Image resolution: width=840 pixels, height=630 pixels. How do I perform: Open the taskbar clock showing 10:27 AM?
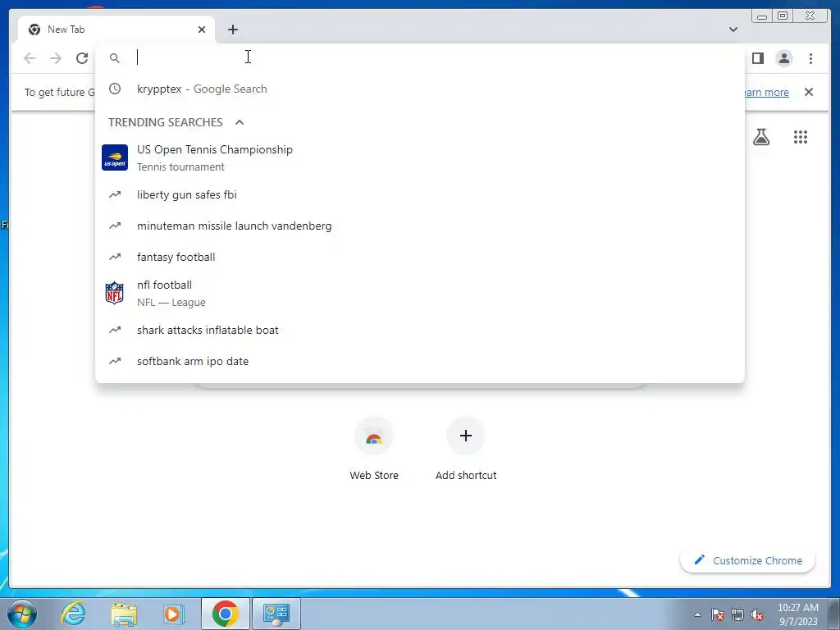(x=798, y=614)
